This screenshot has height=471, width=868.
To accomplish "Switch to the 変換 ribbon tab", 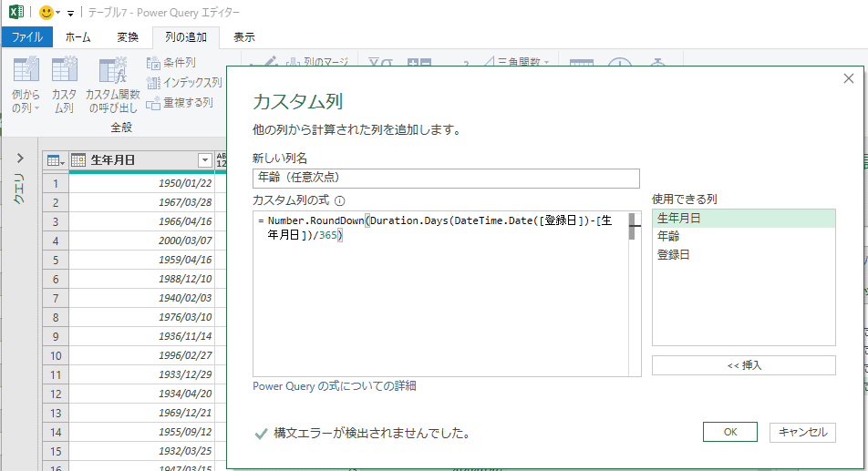I will (128, 37).
